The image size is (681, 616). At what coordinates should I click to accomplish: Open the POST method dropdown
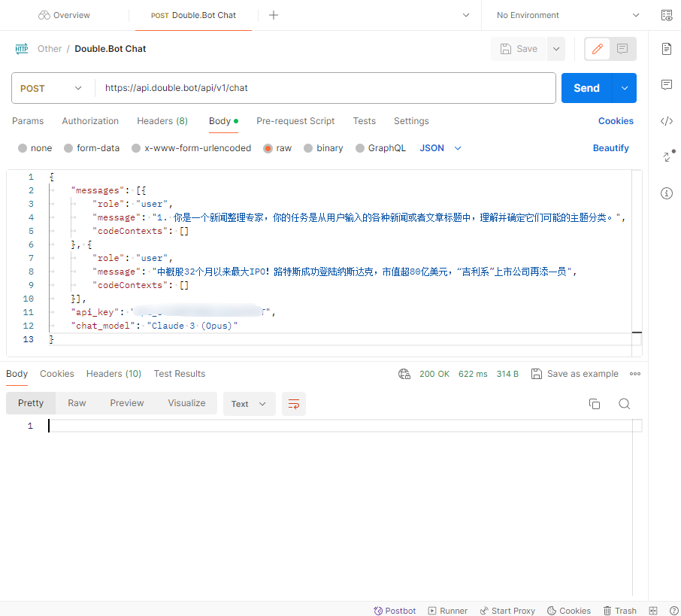point(51,88)
